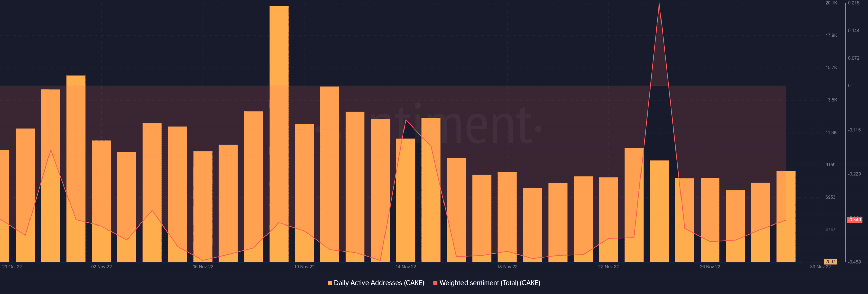Click the 29 Oct 22 date label
Screen dimensions: 868x294
[x=12, y=267]
